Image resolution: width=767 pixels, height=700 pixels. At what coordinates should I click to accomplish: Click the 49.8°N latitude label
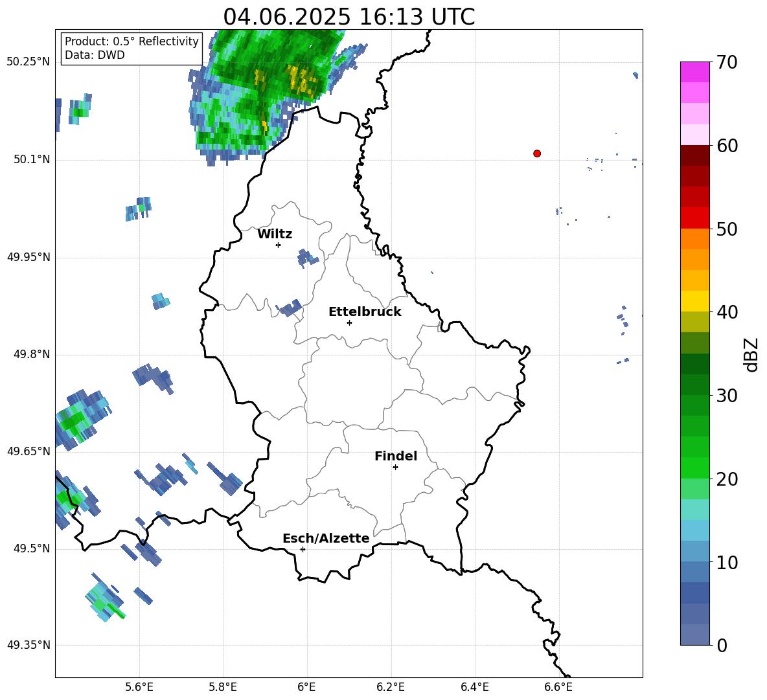click(31, 354)
